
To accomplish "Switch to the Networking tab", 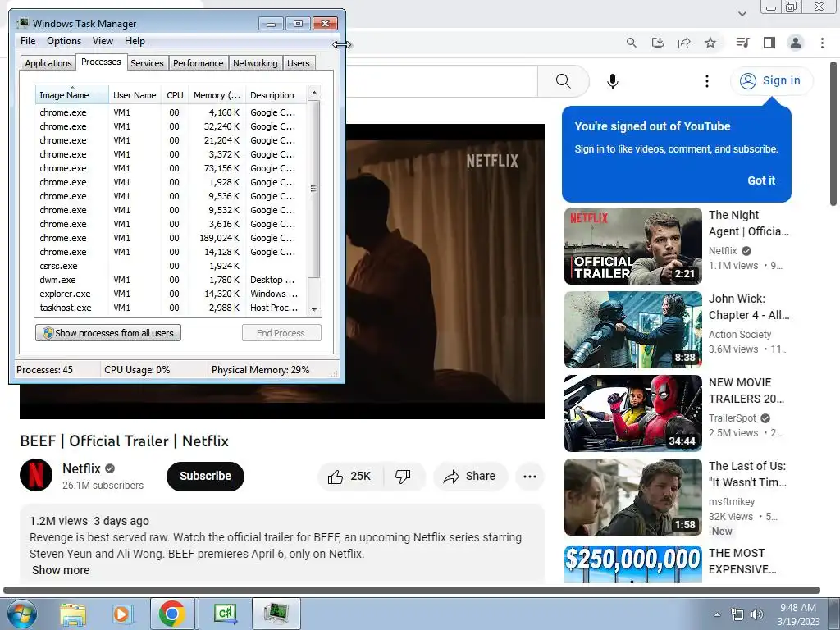I will (x=255, y=63).
